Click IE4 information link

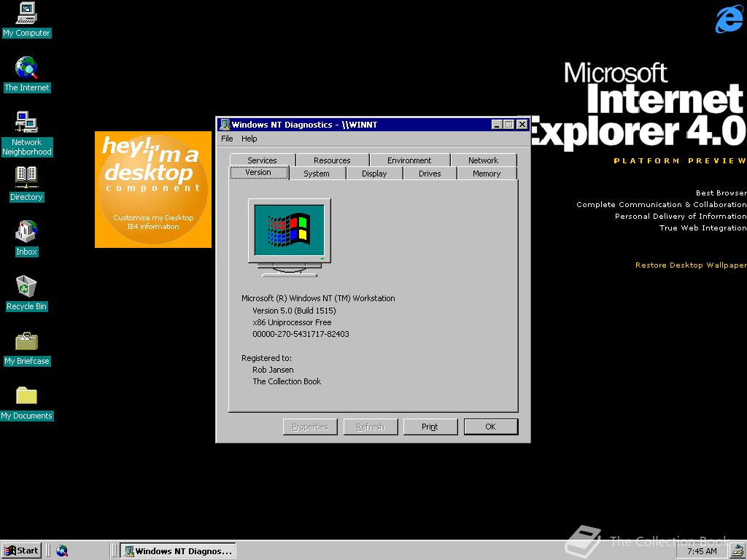point(153,227)
